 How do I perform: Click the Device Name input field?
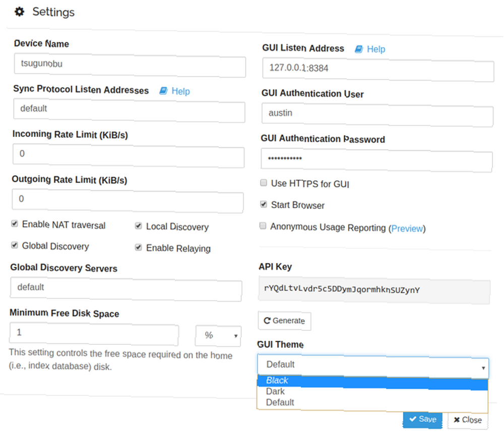click(x=130, y=65)
